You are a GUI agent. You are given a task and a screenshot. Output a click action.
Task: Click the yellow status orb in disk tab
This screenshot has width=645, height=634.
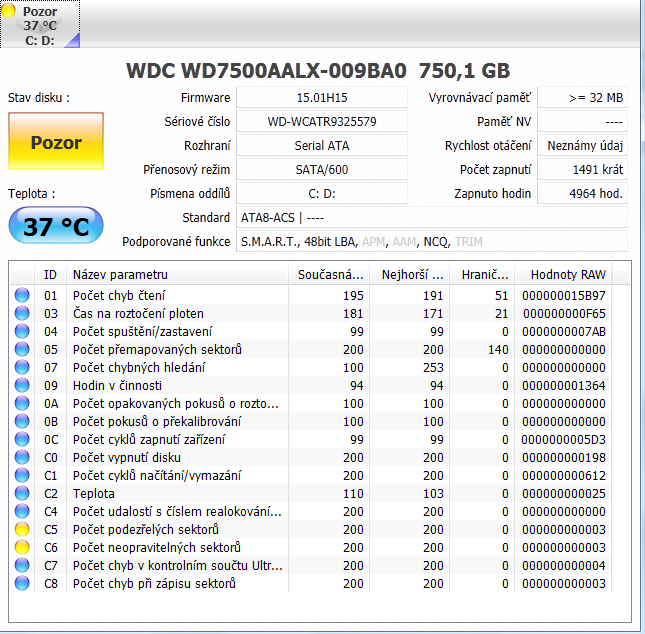click(8, 10)
